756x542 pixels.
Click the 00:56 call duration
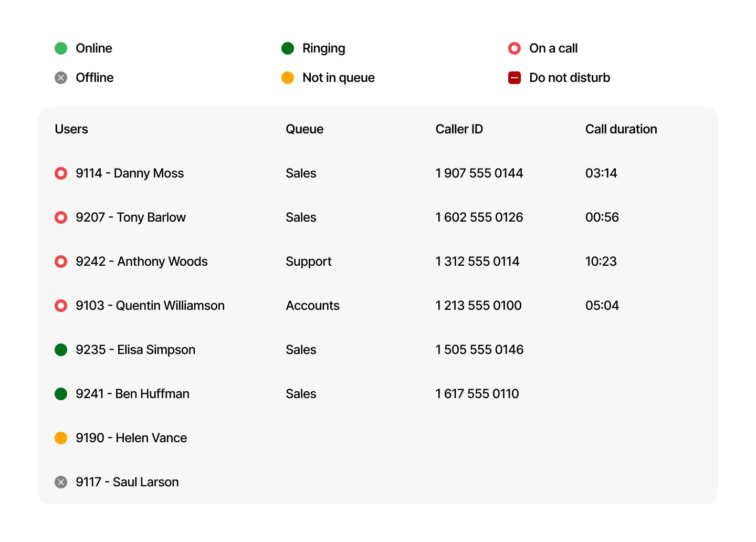[x=602, y=217]
